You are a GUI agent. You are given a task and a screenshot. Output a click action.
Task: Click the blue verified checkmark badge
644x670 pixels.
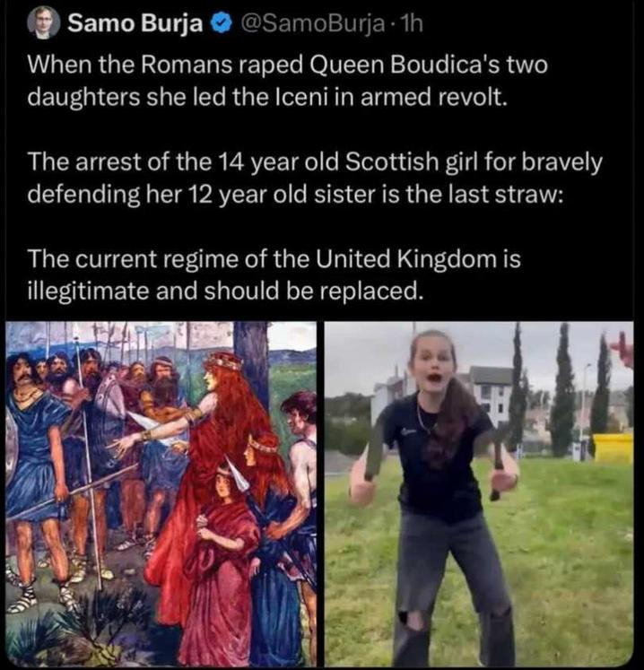coord(222,24)
